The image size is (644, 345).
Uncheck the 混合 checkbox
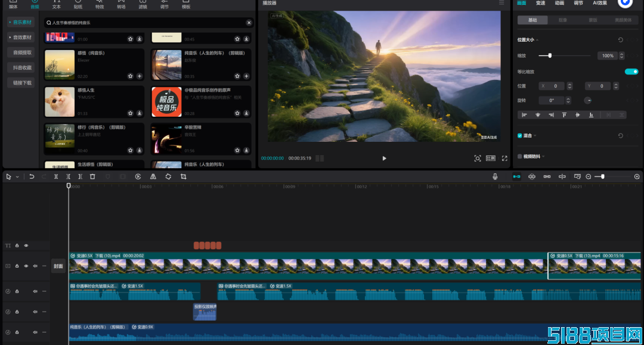tap(519, 135)
